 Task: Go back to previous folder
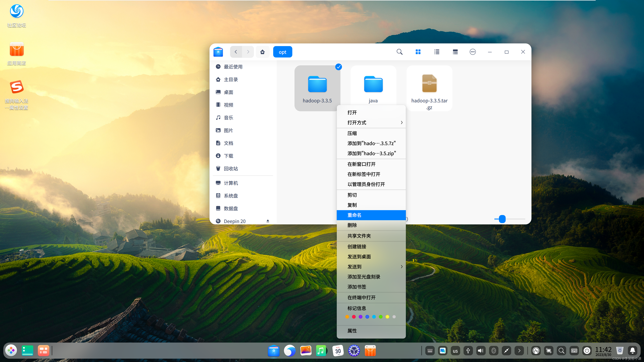click(x=236, y=52)
